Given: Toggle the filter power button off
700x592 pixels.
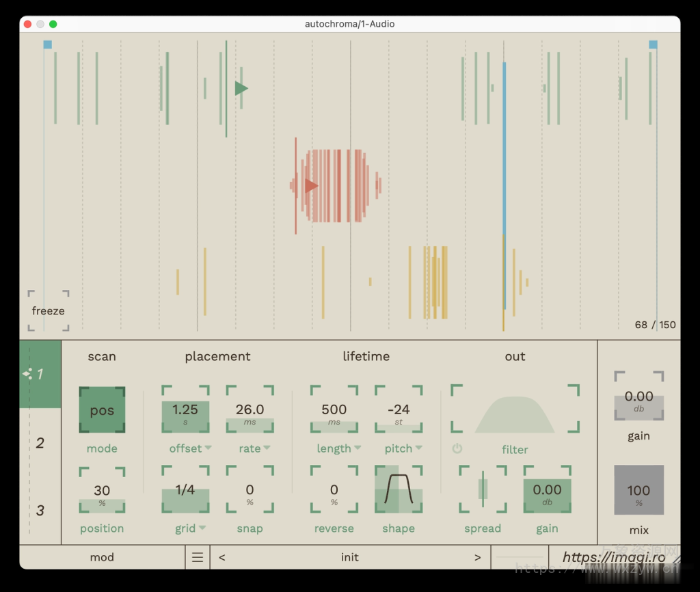Looking at the screenshot, I should [x=457, y=449].
